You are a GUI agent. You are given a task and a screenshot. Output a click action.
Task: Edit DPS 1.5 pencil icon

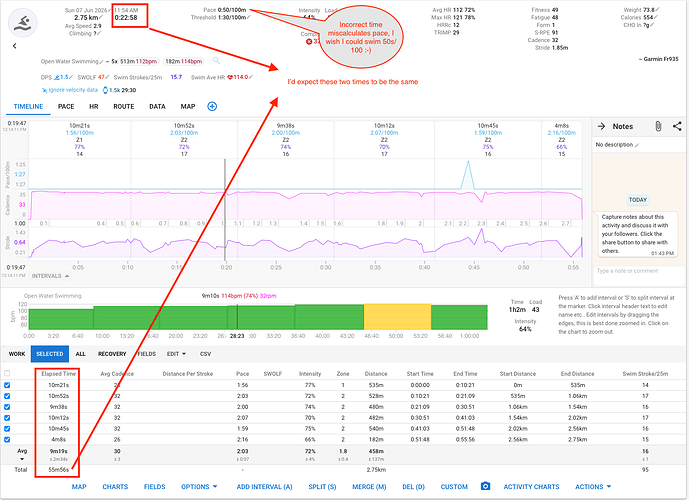[71, 77]
